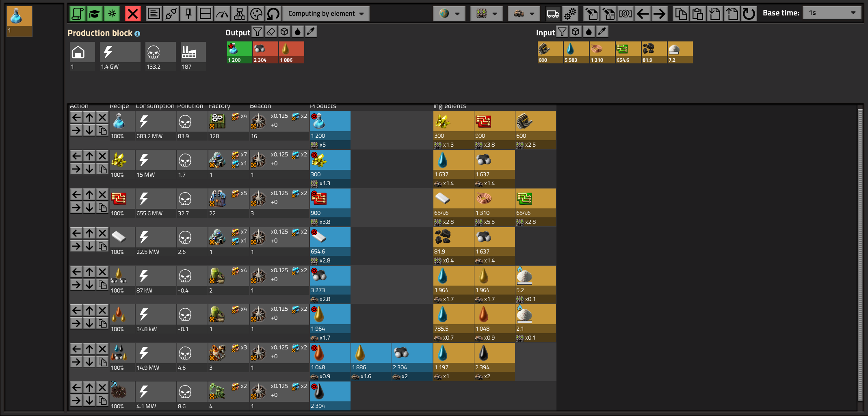
Task: Click the gears settings icon near truck
Action: (570, 13)
